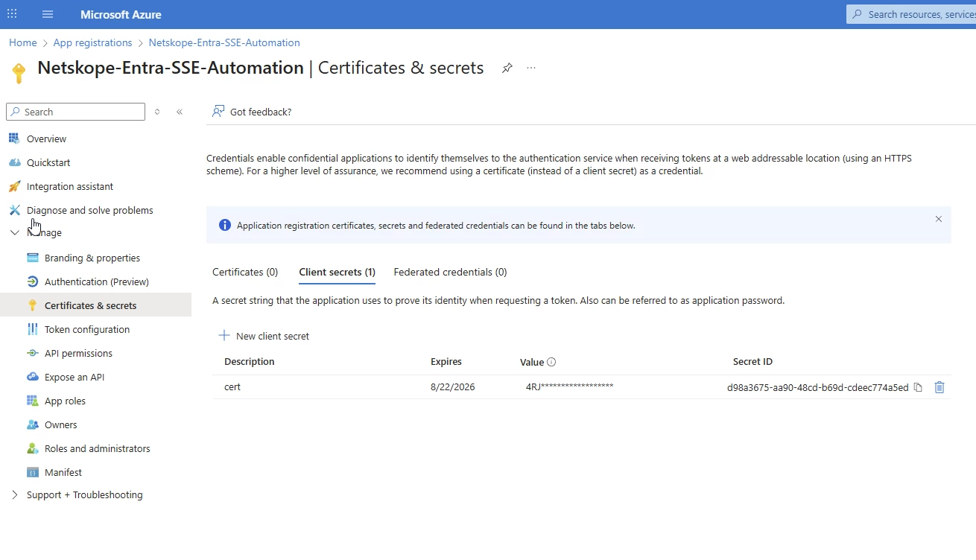Dismiss the information banner
Screen dimensions: 976x560
939,219
